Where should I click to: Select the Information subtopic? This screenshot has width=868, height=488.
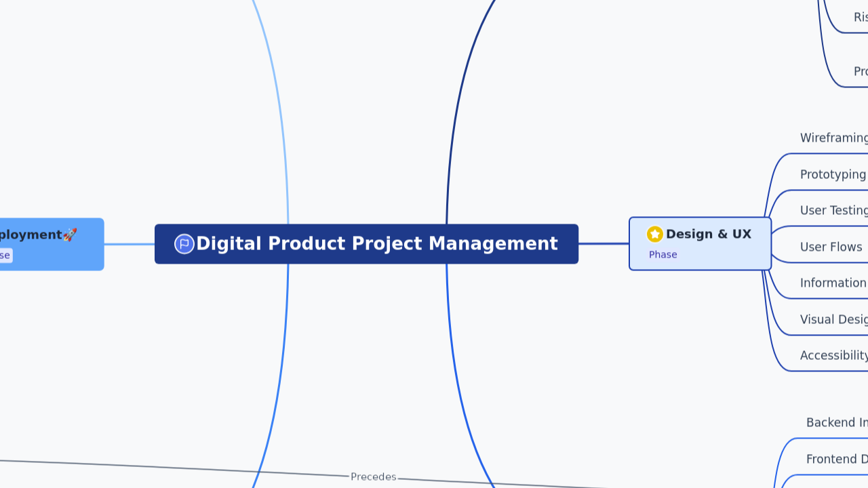point(834,283)
